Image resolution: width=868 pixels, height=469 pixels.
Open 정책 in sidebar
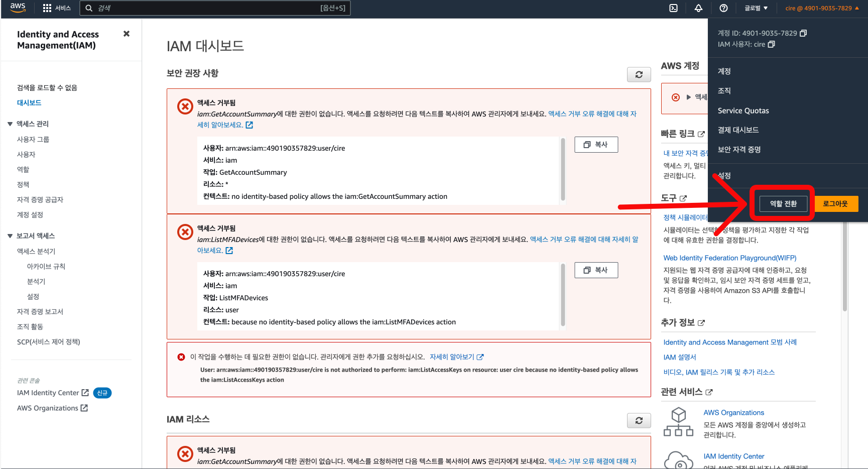tap(23, 184)
